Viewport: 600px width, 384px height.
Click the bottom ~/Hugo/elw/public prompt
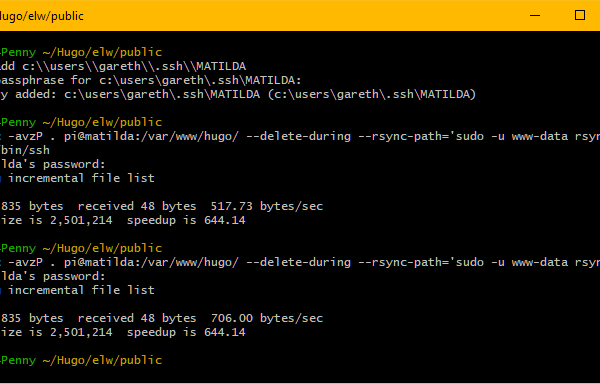(x=81, y=360)
